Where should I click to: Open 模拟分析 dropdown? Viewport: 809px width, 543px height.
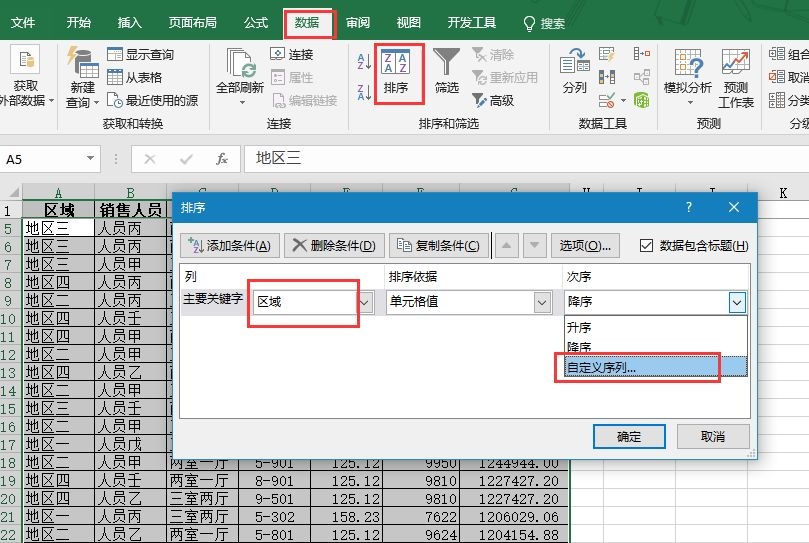point(688,76)
